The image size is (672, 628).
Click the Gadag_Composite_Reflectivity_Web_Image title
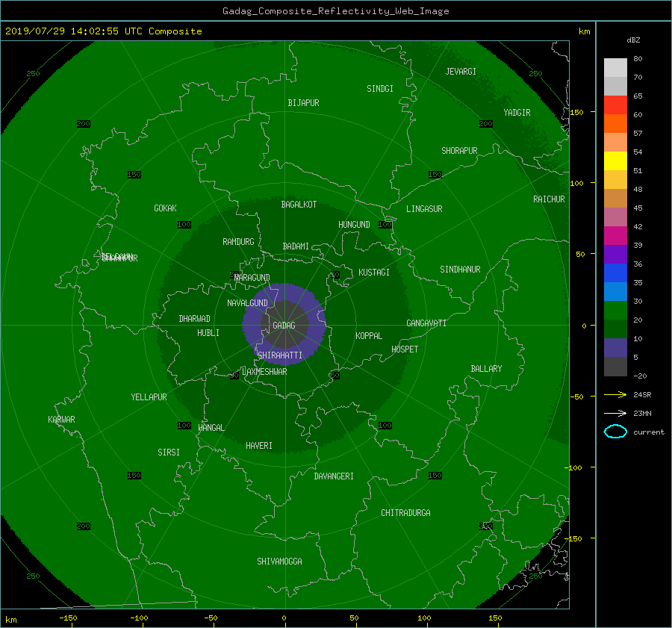click(335, 11)
